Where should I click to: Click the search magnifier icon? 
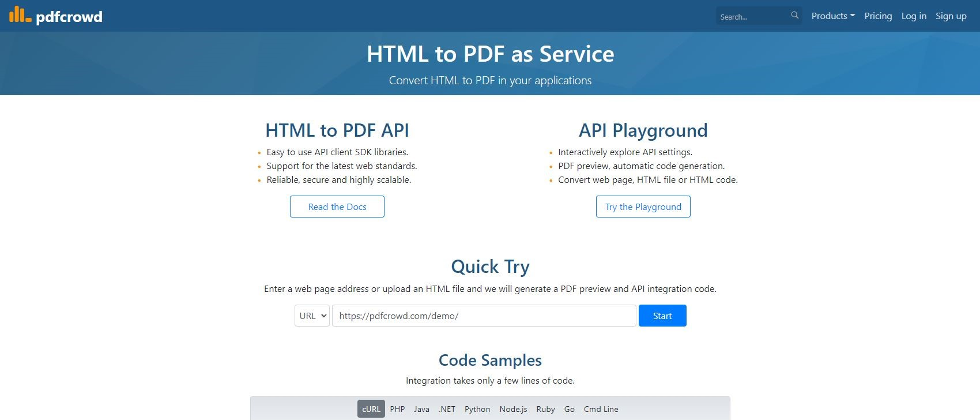pos(795,16)
